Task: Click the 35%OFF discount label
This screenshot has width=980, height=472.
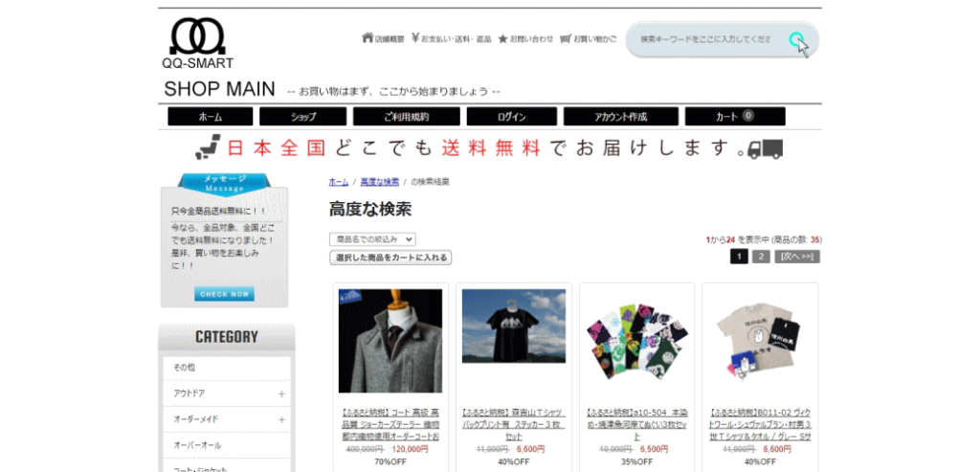Action: pos(636,462)
